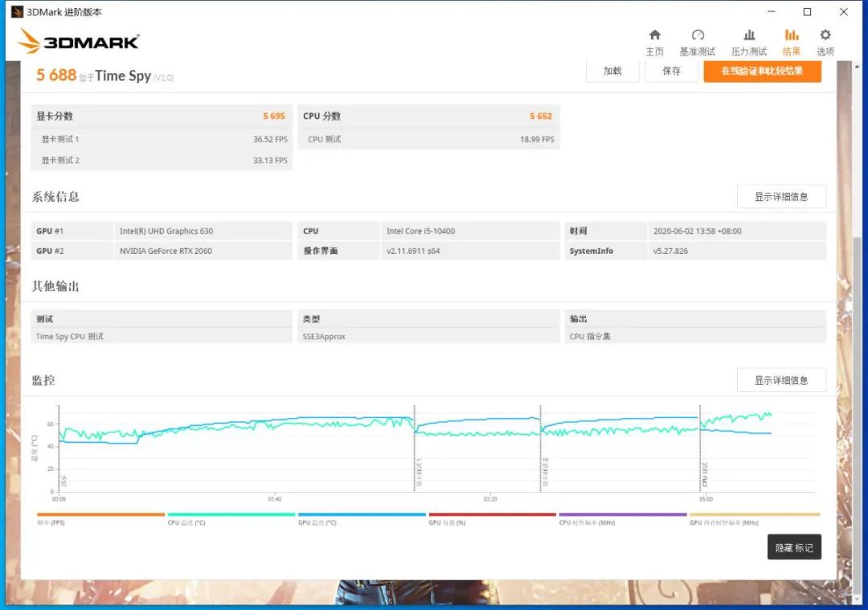
Task: Maximize the 3DMark window
Action: click(x=807, y=11)
